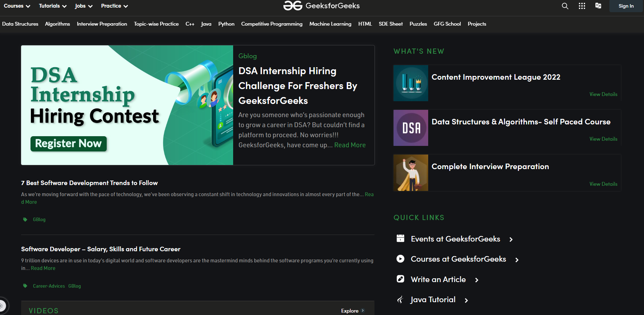This screenshot has width=644, height=315.
Task: Open Algorithms in the topic bar
Action: click(58, 24)
